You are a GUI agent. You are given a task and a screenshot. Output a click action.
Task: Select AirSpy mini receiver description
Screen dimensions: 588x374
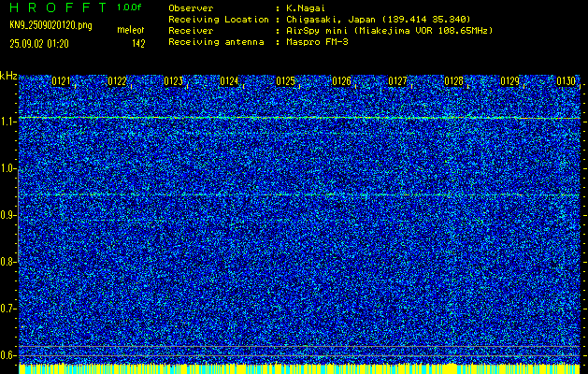click(x=389, y=30)
